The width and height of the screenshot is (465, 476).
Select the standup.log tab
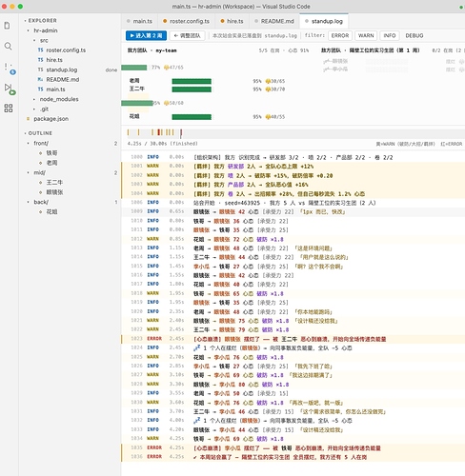point(324,21)
